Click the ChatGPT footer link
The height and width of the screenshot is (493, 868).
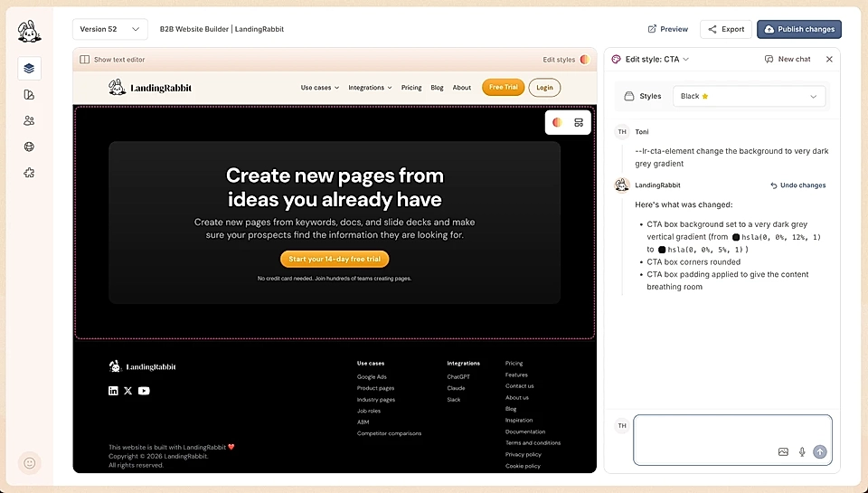(458, 376)
